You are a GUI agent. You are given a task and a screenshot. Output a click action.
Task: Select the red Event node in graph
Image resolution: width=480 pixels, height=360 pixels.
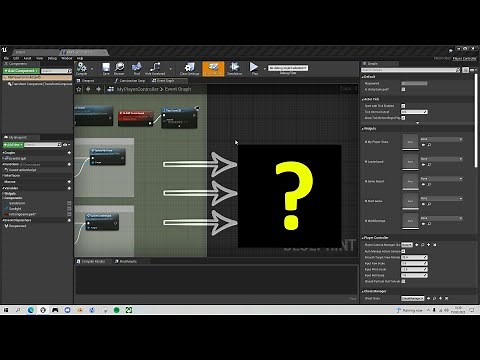135,119
